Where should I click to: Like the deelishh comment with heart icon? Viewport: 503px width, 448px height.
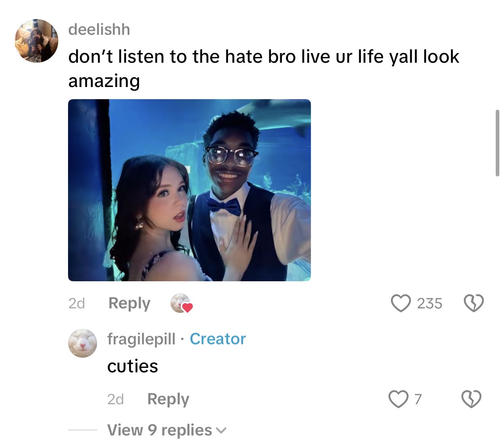pyautogui.click(x=401, y=303)
